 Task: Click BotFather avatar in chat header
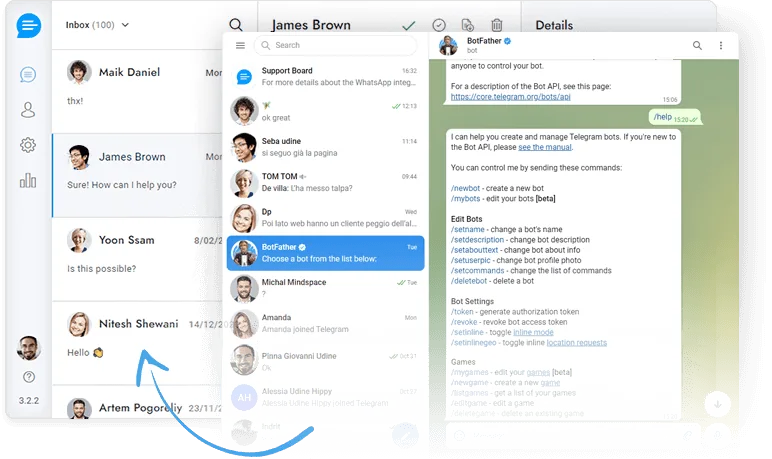(x=448, y=45)
